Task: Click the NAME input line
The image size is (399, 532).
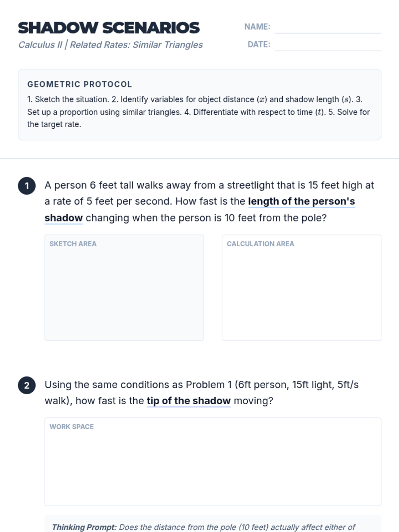Action: pos(328,27)
